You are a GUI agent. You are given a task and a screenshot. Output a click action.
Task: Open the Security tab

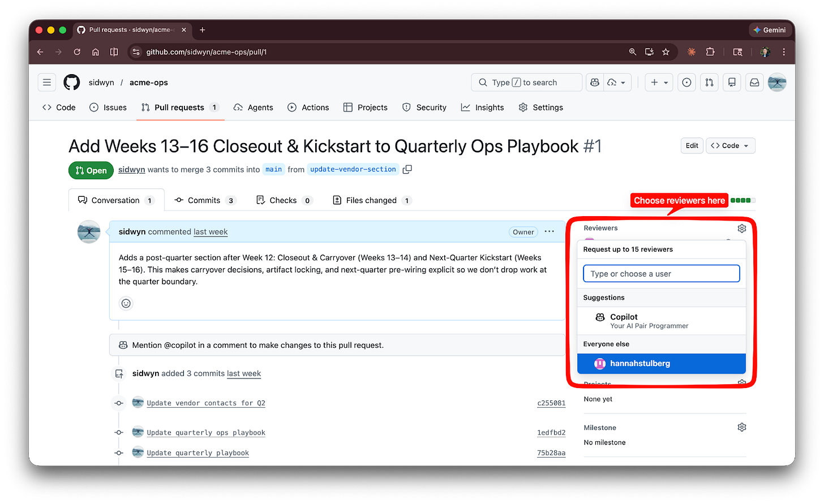click(x=424, y=107)
